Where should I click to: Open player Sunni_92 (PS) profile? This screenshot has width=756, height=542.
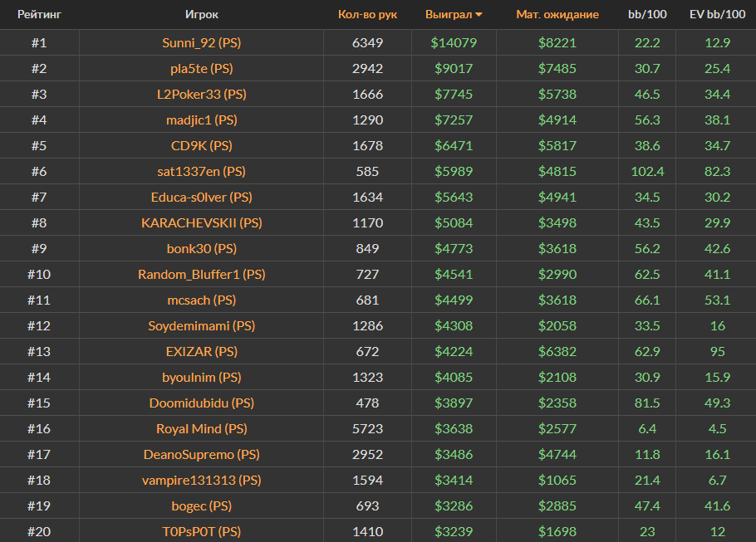202,42
